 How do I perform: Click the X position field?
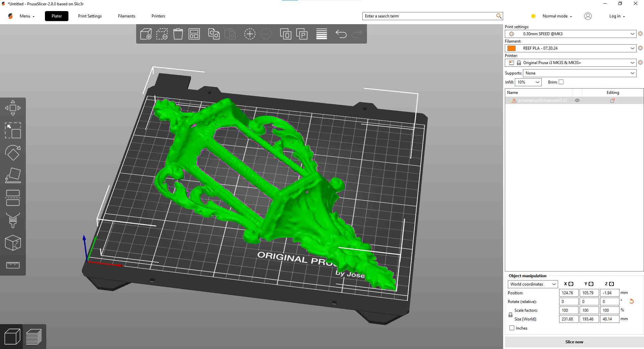pos(569,293)
